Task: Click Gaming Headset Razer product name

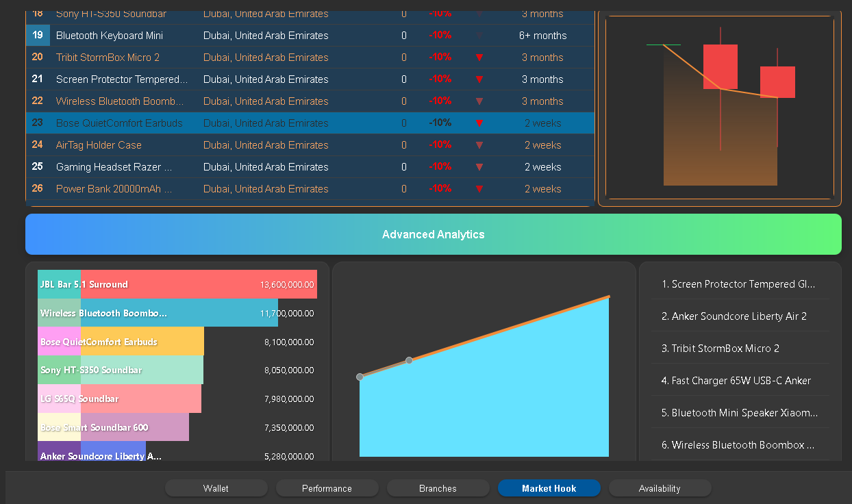Action: tap(114, 167)
